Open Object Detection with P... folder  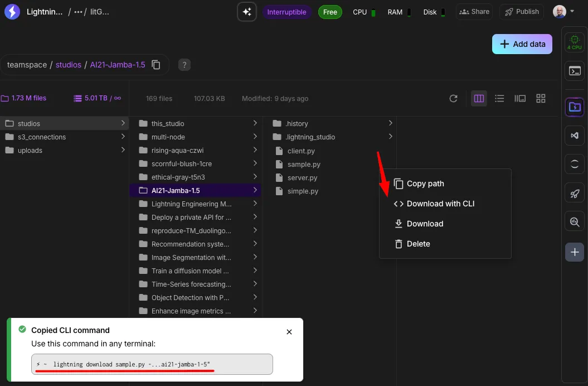point(196,298)
